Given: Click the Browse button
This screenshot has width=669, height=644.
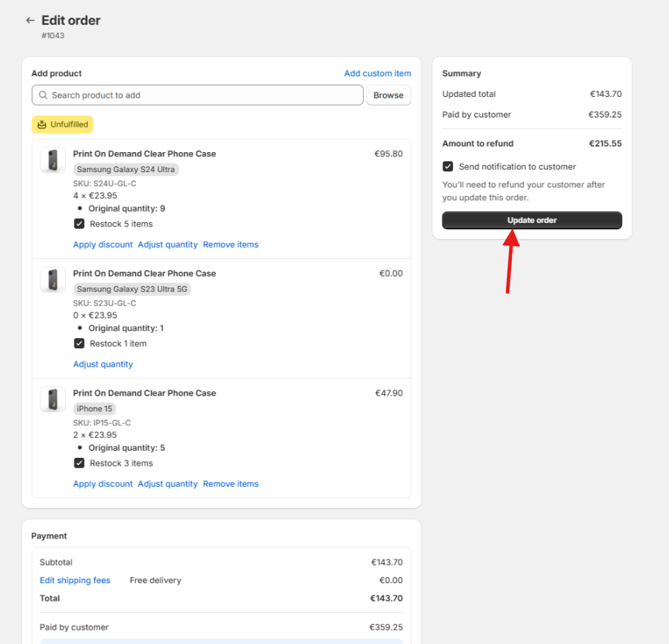Looking at the screenshot, I should (x=388, y=96).
